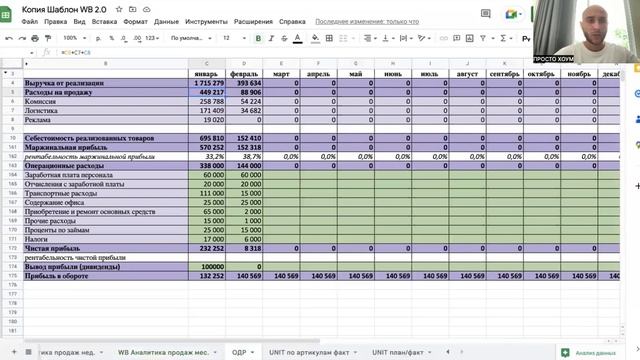Click horizontal scrollbar
This screenshot has height=360, width=640.
tap(171, 341)
